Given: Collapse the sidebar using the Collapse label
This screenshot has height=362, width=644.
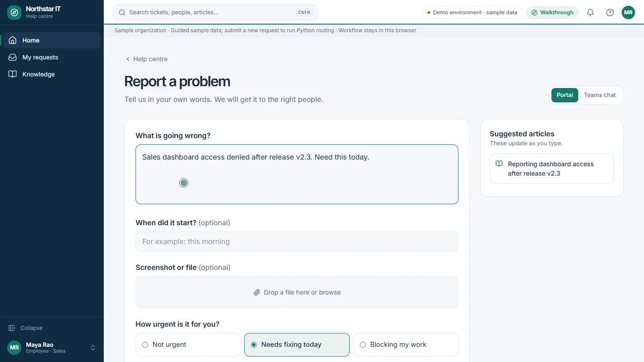Looking at the screenshot, I should 32,328.
